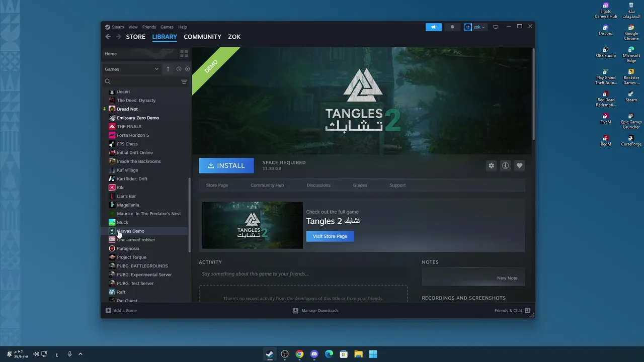Open the collections grid view icon
This screenshot has height=362, width=644.
tap(184, 53)
